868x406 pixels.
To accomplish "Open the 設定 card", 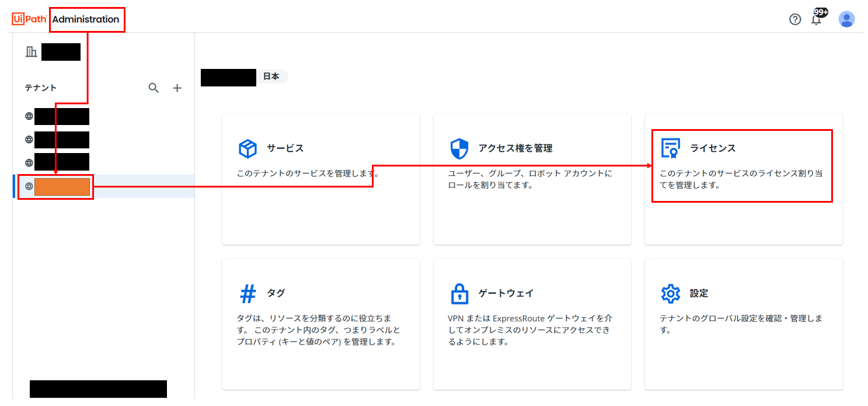I will coord(744,324).
